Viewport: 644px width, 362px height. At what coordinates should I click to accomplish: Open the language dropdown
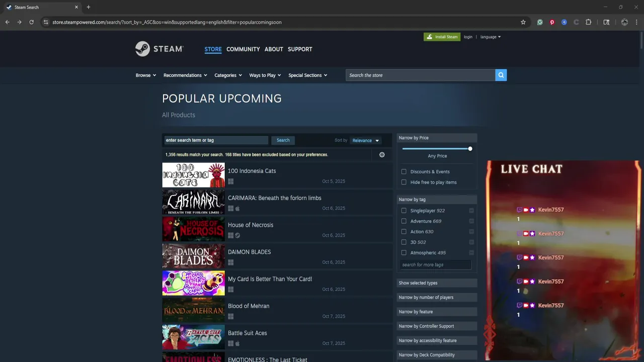(x=491, y=37)
